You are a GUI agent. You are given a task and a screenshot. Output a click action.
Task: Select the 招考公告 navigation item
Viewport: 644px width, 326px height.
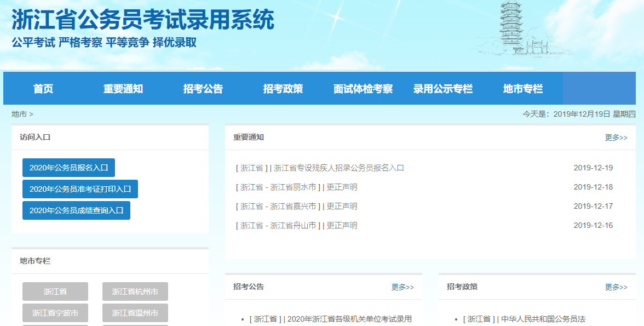click(203, 89)
